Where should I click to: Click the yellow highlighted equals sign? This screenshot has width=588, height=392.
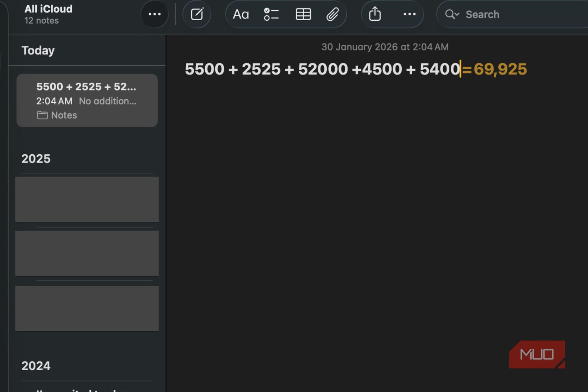(x=467, y=69)
